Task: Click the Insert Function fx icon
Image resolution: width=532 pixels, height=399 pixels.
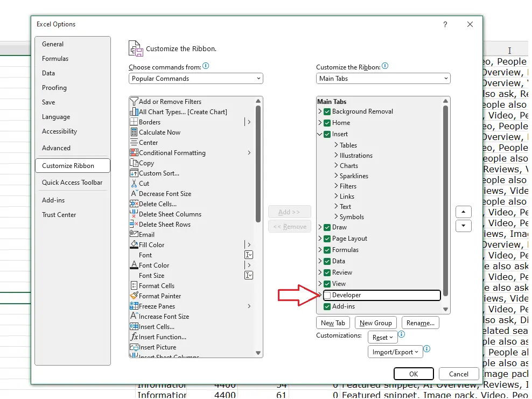Action: pos(135,337)
